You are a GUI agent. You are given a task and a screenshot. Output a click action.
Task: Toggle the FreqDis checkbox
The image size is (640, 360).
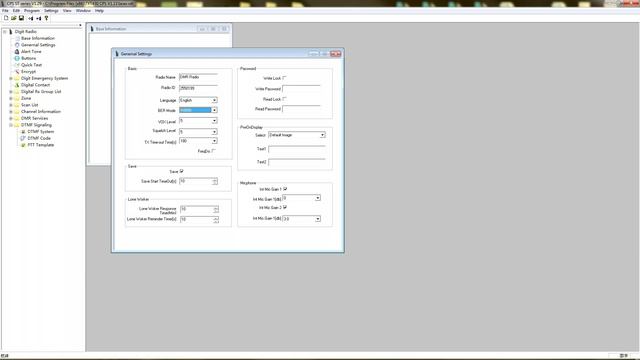click(x=213, y=151)
